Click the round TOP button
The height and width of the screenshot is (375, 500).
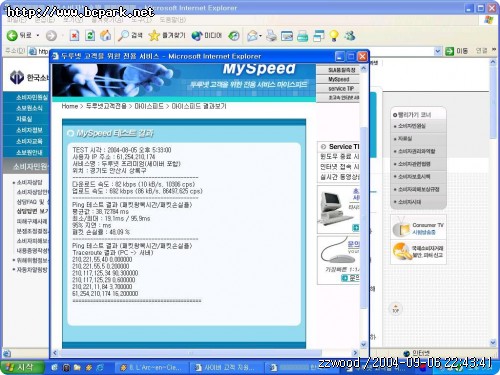click(396, 309)
